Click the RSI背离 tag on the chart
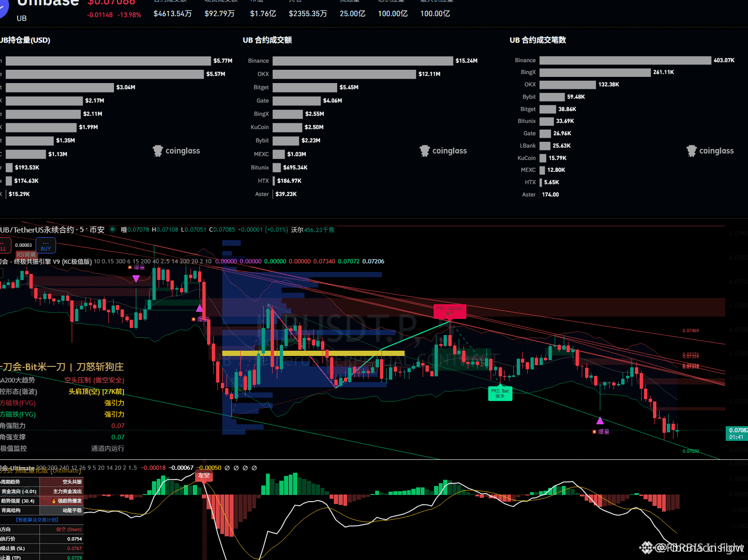Image resolution: width=748 pixels, height=560 pixels. (x=26, y=255)
